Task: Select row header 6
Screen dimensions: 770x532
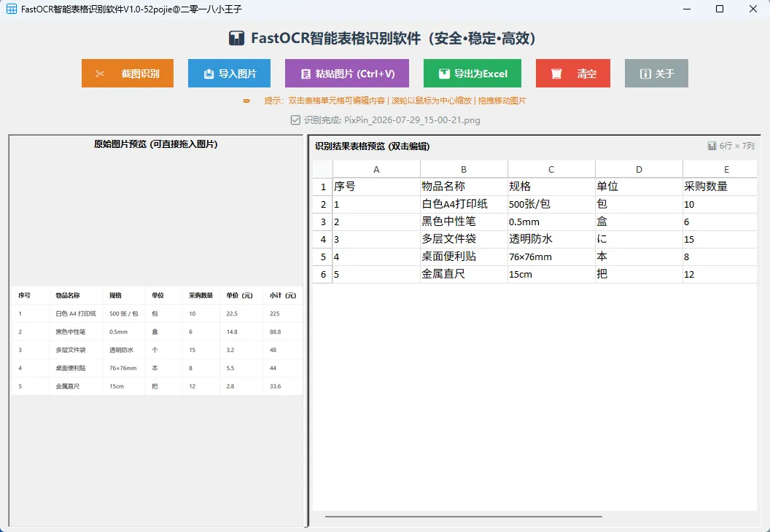Action: 323,274
